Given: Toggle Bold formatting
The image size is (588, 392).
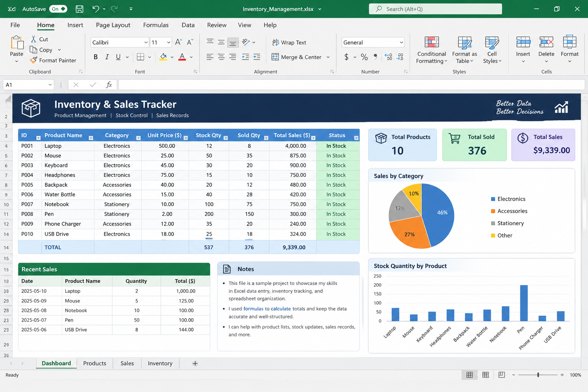Looking at the screenshot, I should coord(95,57).
